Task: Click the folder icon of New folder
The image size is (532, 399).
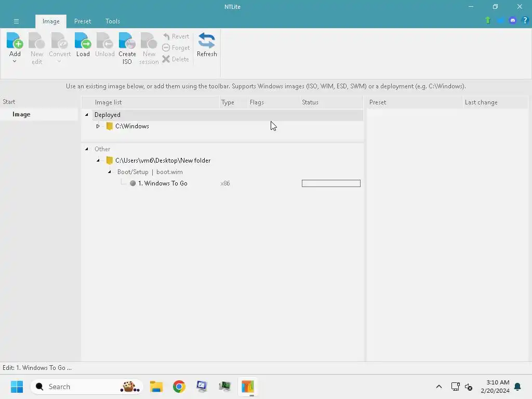Action: [109, 161]
